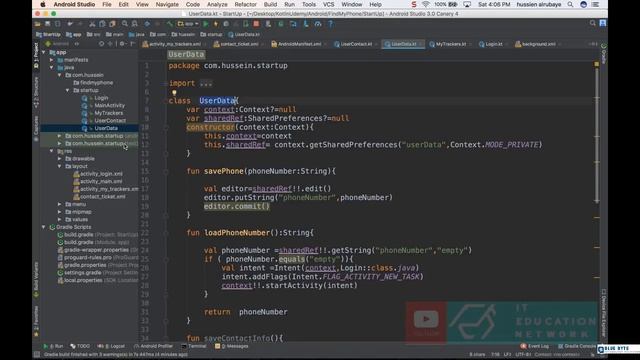This screenshot has width=640, height=360.
Task: Open the Refactor menu
Action: coord(245,4)
